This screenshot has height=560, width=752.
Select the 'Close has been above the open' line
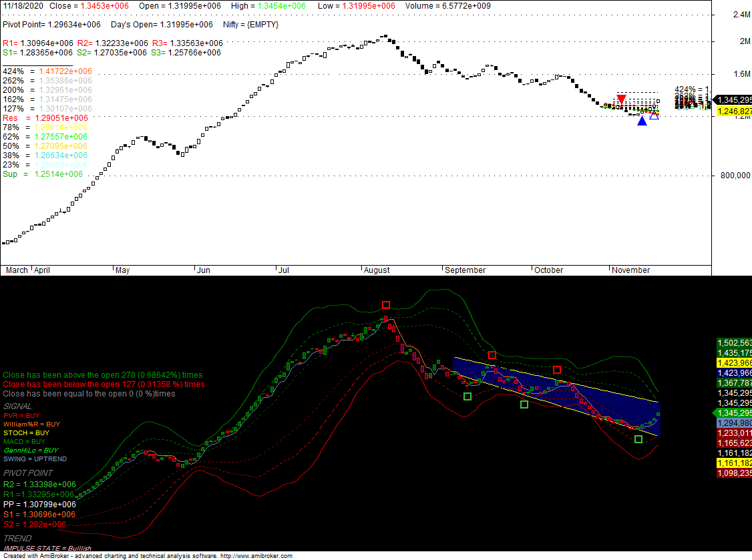[103, 375]
